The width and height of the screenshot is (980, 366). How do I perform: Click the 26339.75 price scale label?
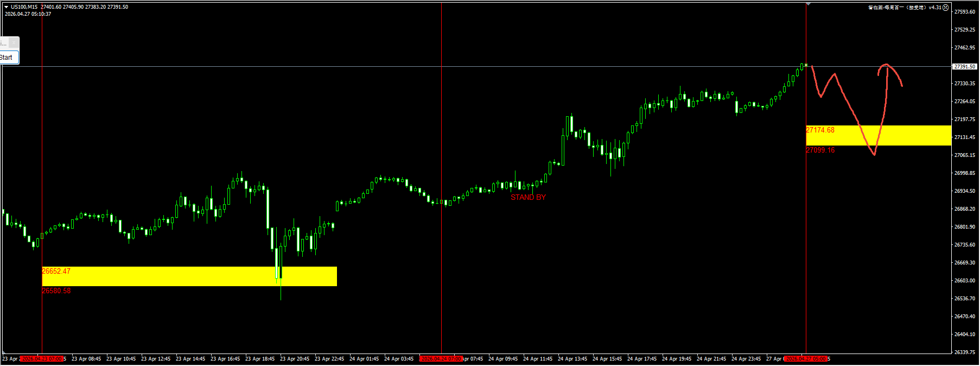click(964, 352)
